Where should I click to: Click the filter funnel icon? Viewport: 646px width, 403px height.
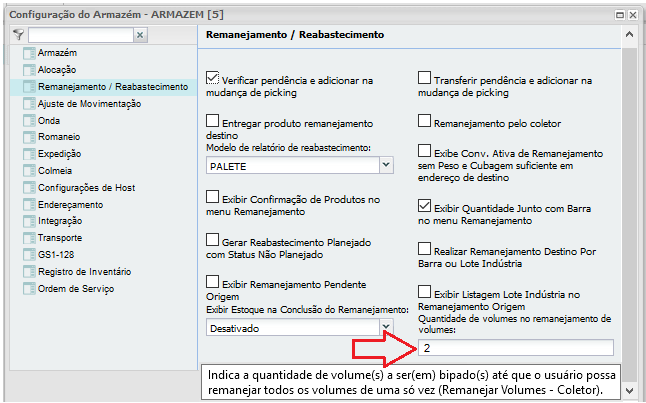coord(18,35)
